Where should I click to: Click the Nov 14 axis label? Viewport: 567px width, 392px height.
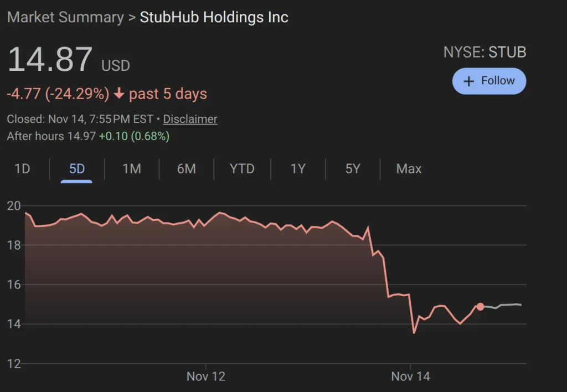411,376
